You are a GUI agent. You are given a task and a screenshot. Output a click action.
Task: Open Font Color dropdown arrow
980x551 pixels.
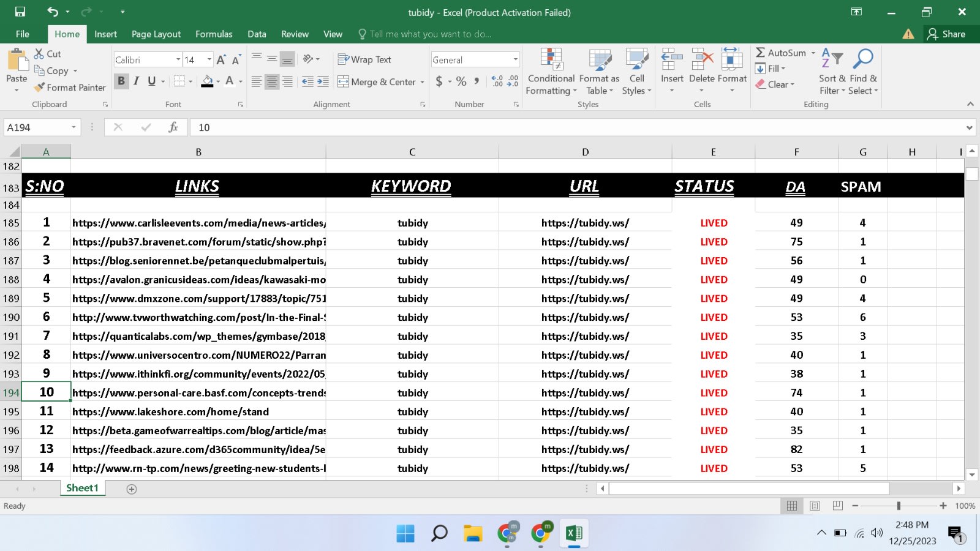[x=240, y=81]
